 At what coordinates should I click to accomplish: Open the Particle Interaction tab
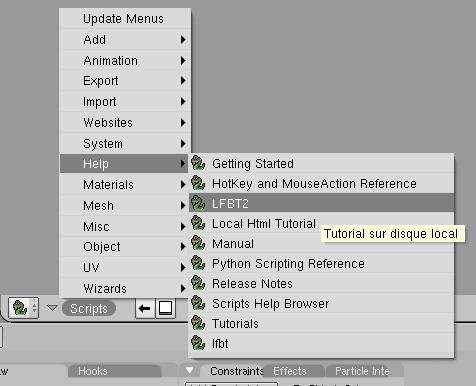coord(362,371)
